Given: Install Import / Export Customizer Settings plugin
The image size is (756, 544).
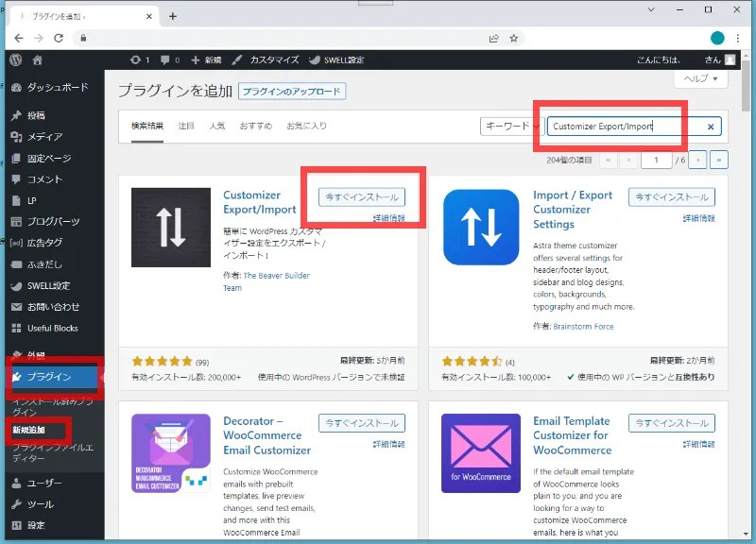Looking at the screenshot, I should 672,197.
